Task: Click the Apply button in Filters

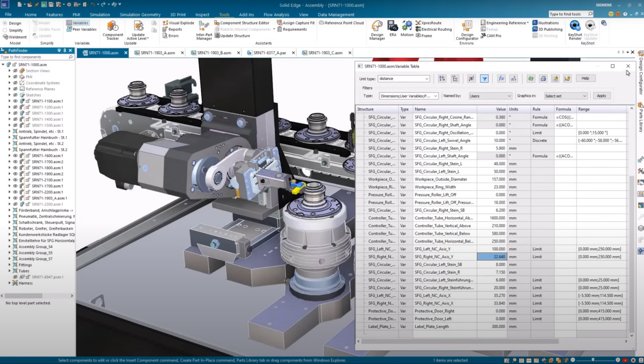Action: (x=601, y=96)
